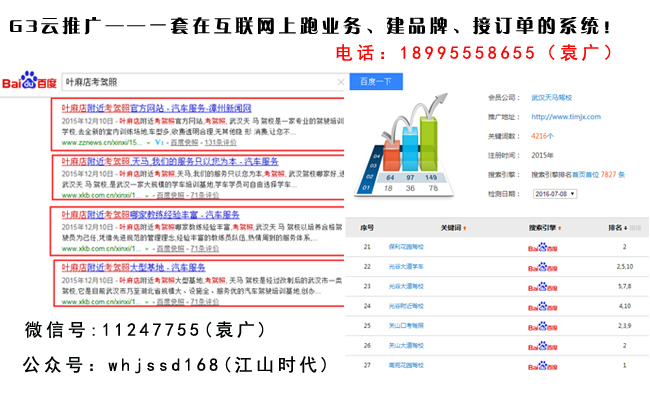Click the Baidu icon in row 21
This screenshot has height=400, width=650.
(x=543, y=247)
